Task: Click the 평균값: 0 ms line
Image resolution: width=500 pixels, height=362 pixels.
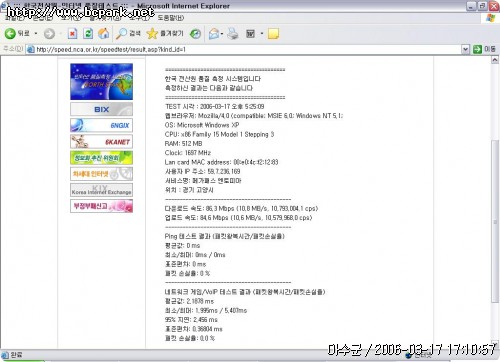Action: (182, 246)
